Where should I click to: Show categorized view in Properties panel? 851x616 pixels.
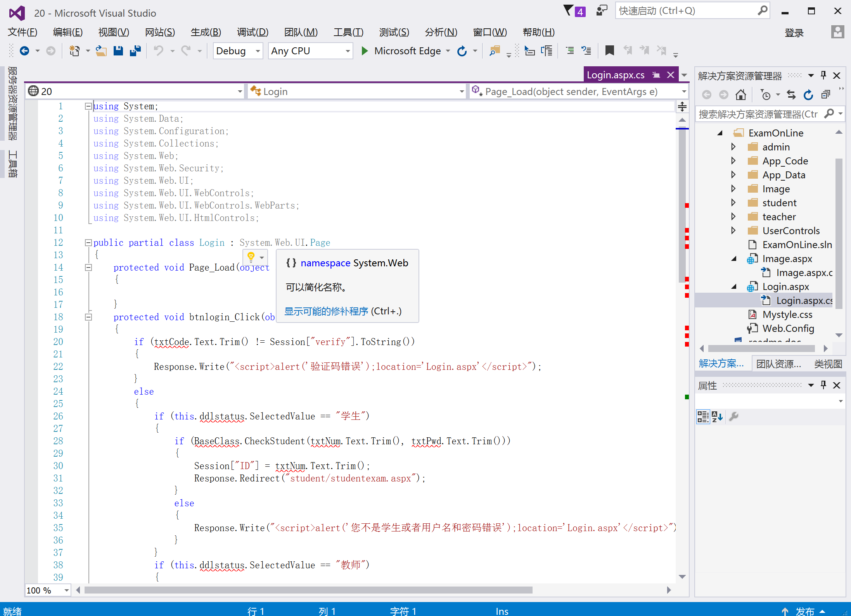[703, 417]
